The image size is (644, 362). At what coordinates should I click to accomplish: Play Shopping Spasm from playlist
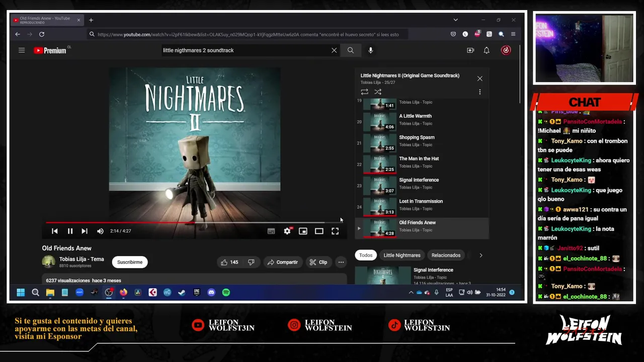point(422,143)
